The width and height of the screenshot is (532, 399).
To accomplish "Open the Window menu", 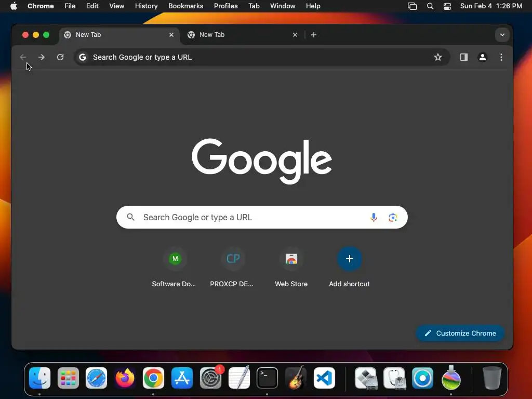I will 283,6.
